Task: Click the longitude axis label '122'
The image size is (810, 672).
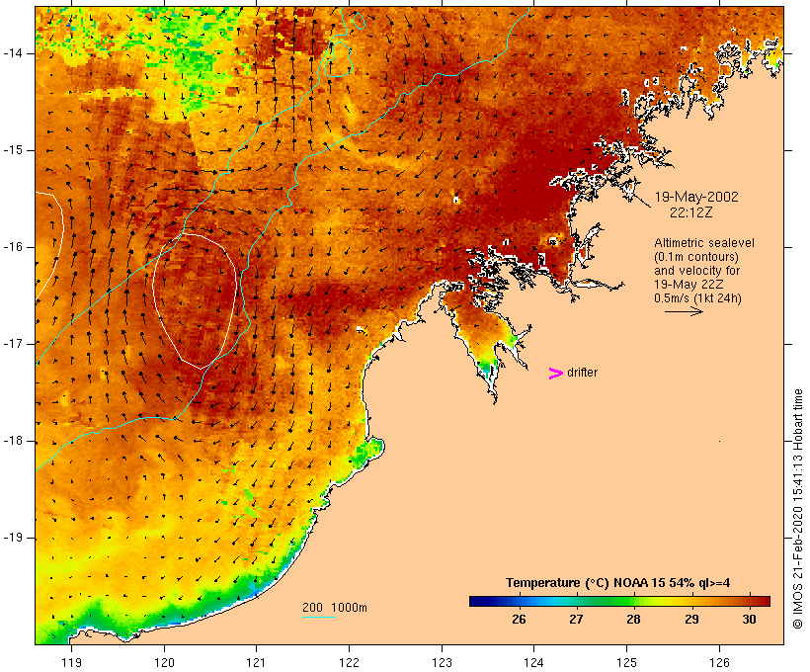Action: click(x=350, y=663)
